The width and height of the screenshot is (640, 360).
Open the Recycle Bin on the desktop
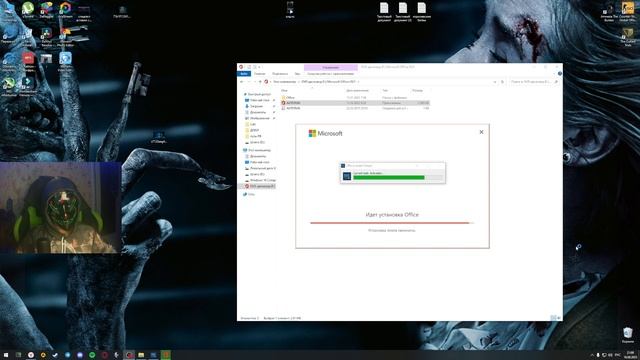pyautogui.click(x=628, y=335)
